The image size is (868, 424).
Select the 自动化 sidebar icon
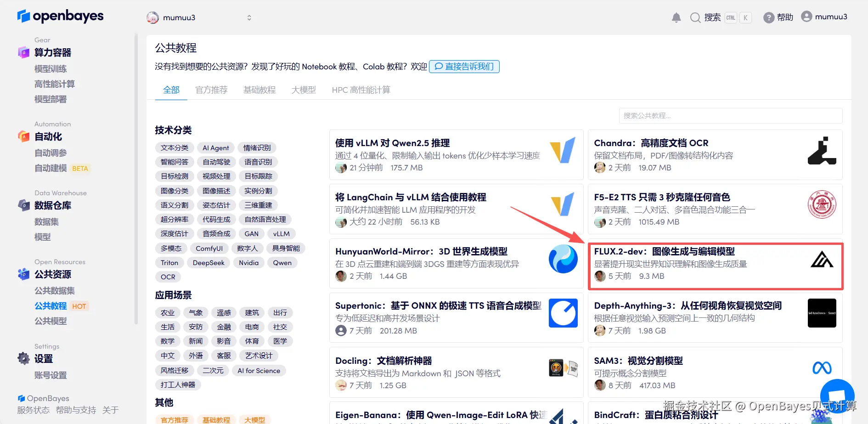pyautogui.click(x=23, y=136)
